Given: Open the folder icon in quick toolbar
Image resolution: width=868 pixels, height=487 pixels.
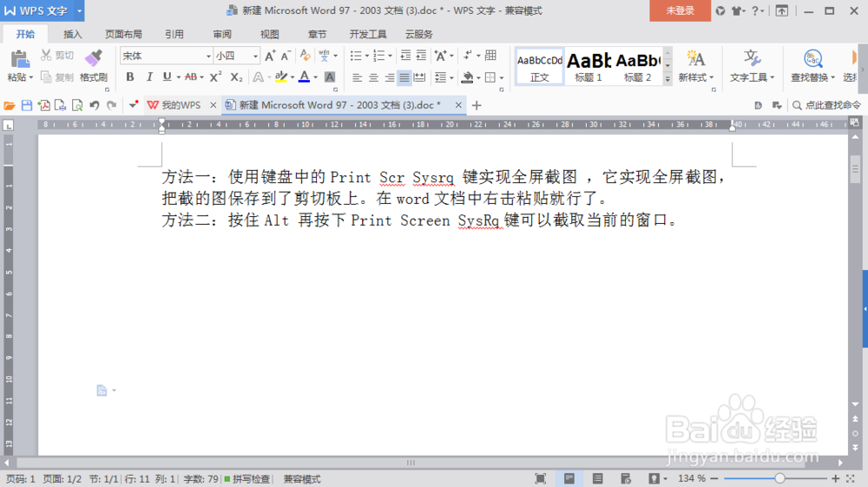Looking at the screenshot, I should point(10,105).
